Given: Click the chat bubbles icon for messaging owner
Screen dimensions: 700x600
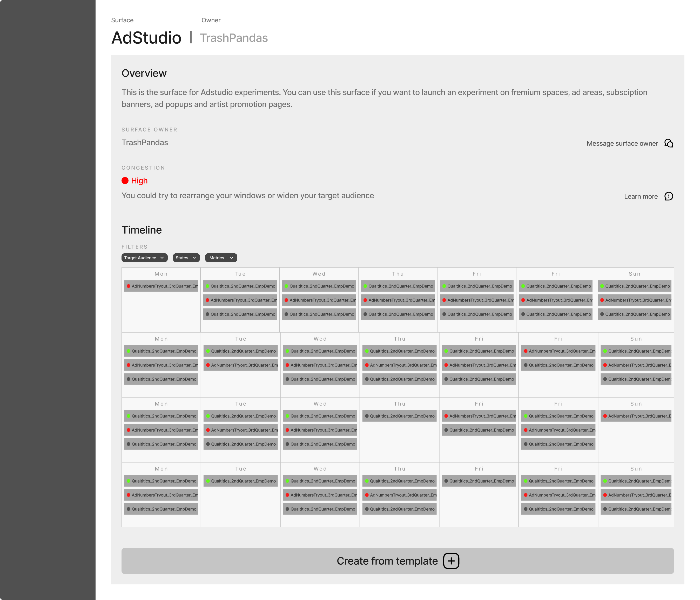Looking at the screenshot, I should click(669, 143).
